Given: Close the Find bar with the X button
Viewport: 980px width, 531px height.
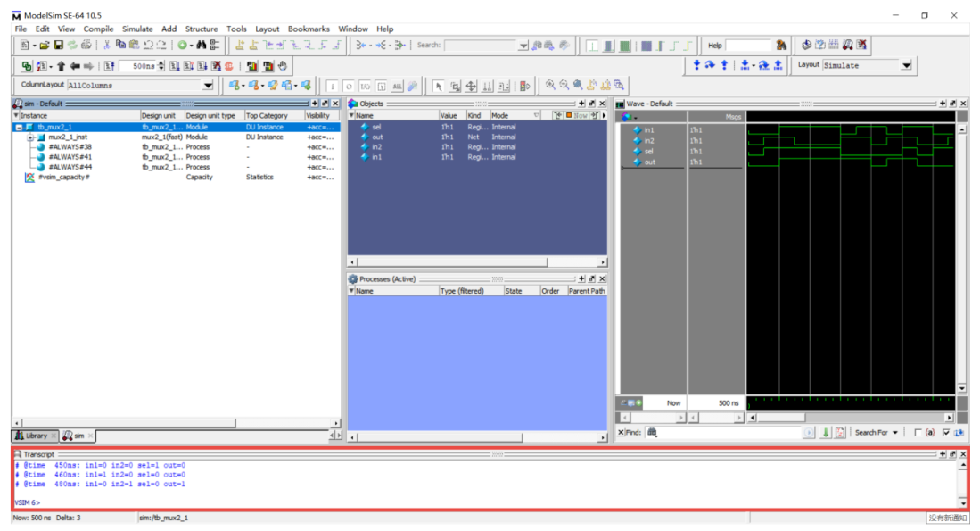Looking at the screenshot, I should pos(621,432).
